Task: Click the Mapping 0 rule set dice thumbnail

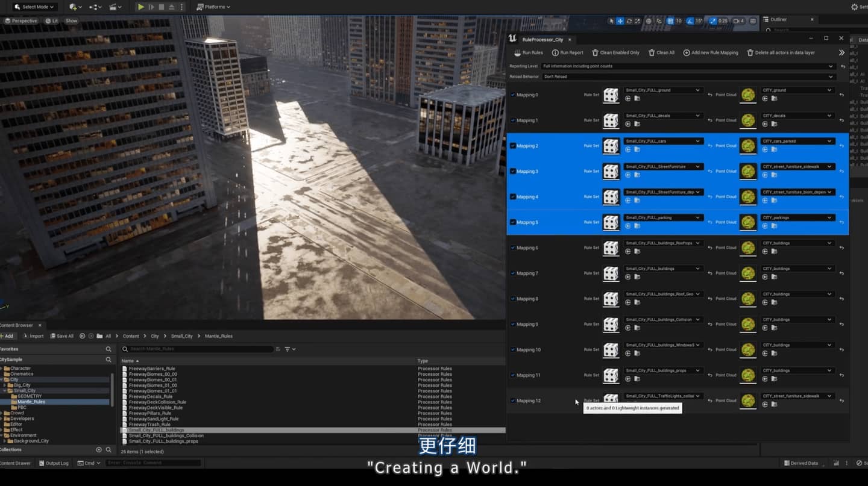Action: 611,95
